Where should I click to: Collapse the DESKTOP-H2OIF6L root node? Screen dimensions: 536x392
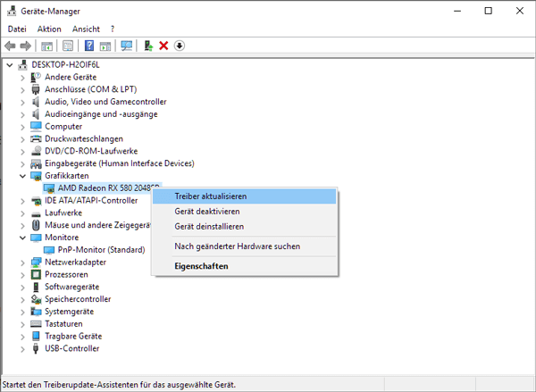(10, 65)
